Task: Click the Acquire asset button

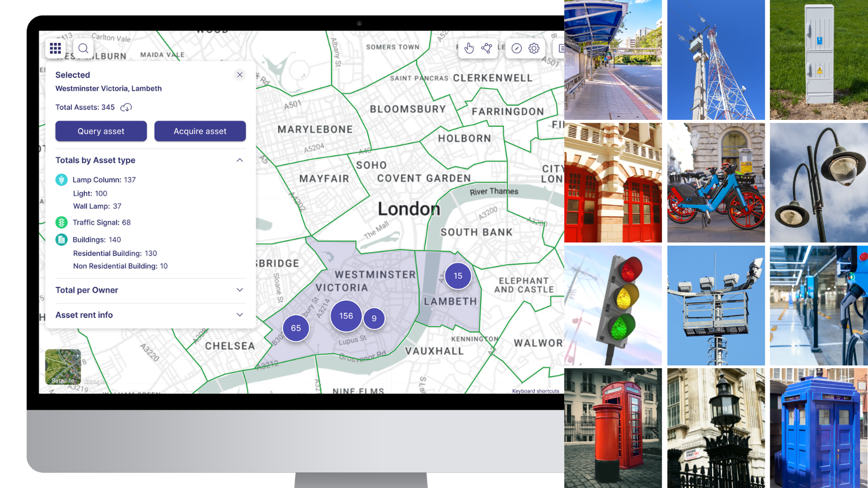Action: (200, 131)
